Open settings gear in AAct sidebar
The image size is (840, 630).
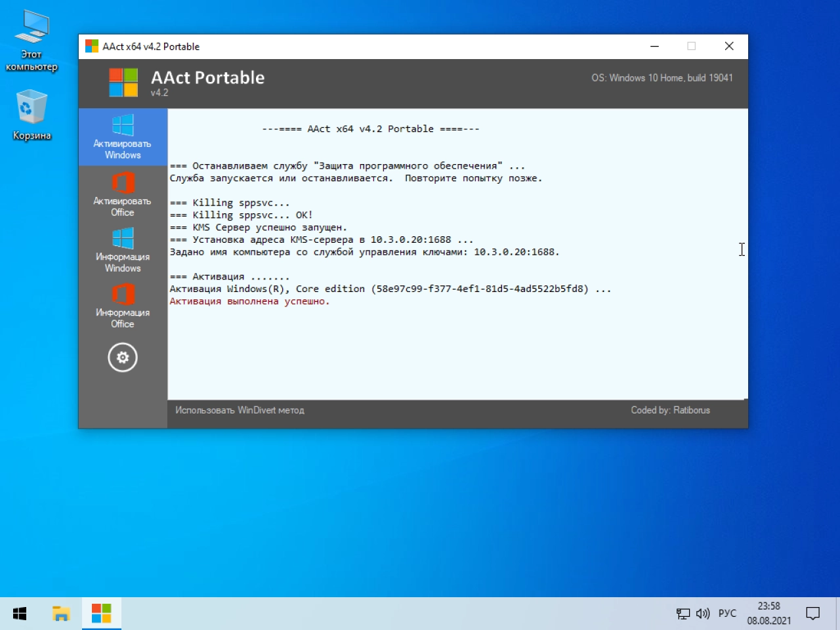click(x=123, y=358)
